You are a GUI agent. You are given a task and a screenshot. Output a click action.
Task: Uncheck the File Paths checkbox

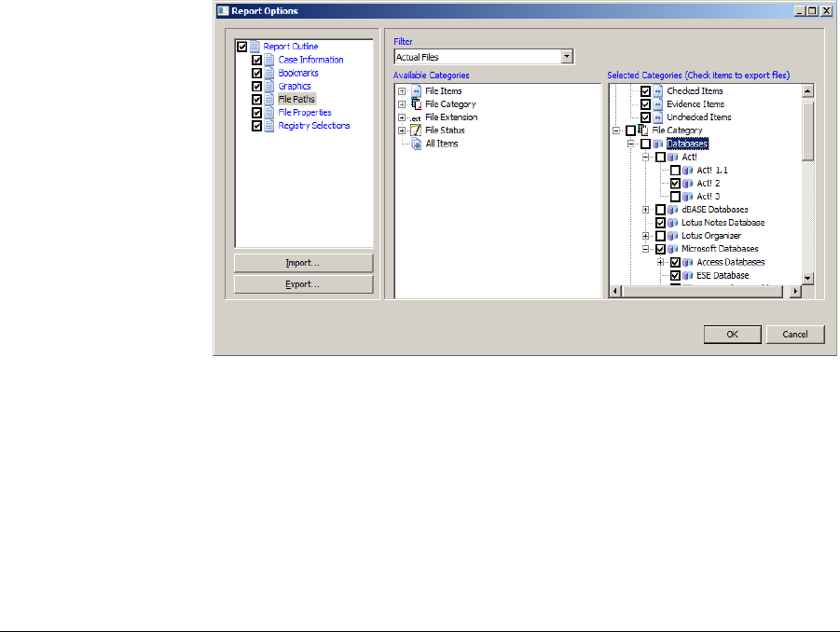(x=256, y=99)
